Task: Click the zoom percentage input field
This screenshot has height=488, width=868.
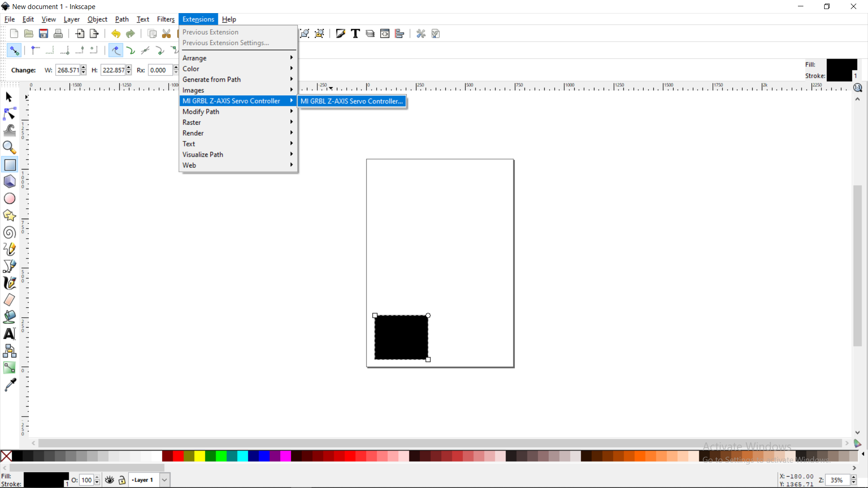Action: tap(838, 480)
